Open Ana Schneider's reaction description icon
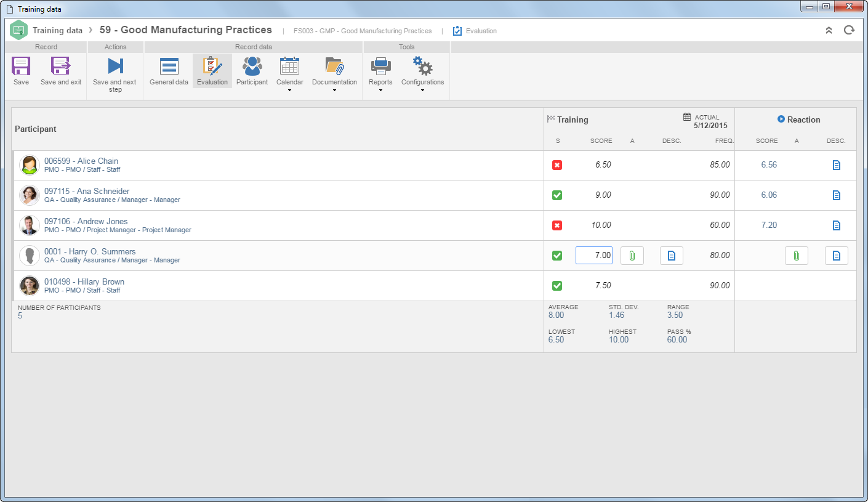This screenshot has height=502, width=868. click(837, 195)
